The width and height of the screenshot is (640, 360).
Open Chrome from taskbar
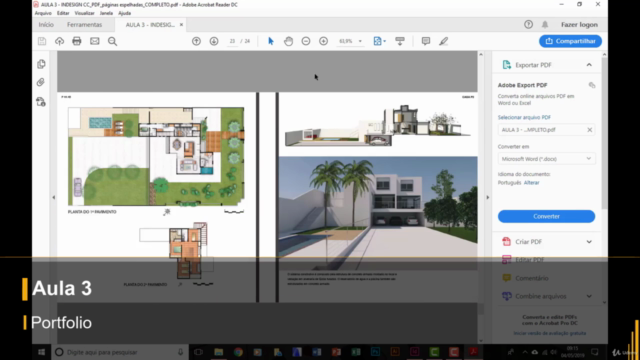point(238,352)
